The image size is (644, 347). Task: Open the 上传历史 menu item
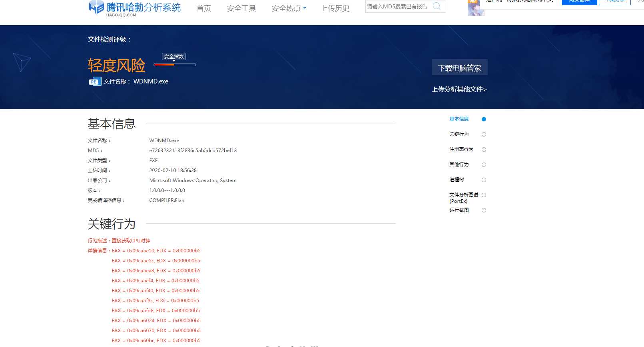coord(335,8)
